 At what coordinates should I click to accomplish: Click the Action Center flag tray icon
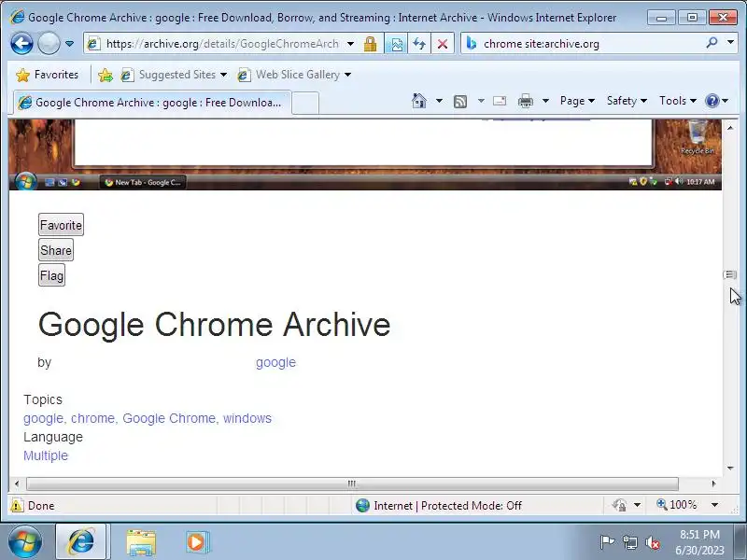pos(608,542)
